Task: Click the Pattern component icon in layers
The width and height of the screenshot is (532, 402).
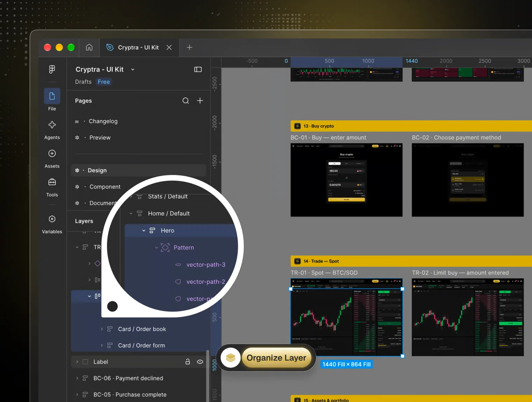Action: click(165, 248)
